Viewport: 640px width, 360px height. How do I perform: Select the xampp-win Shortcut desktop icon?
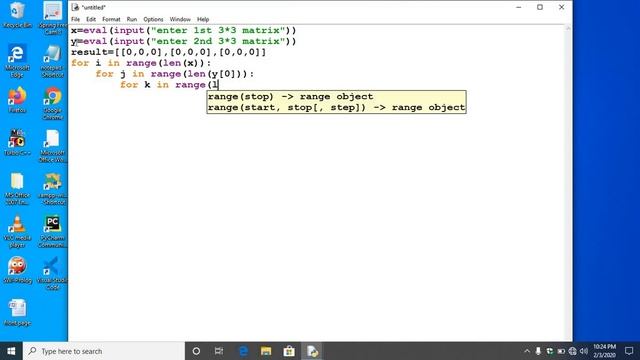click(52, 189)
